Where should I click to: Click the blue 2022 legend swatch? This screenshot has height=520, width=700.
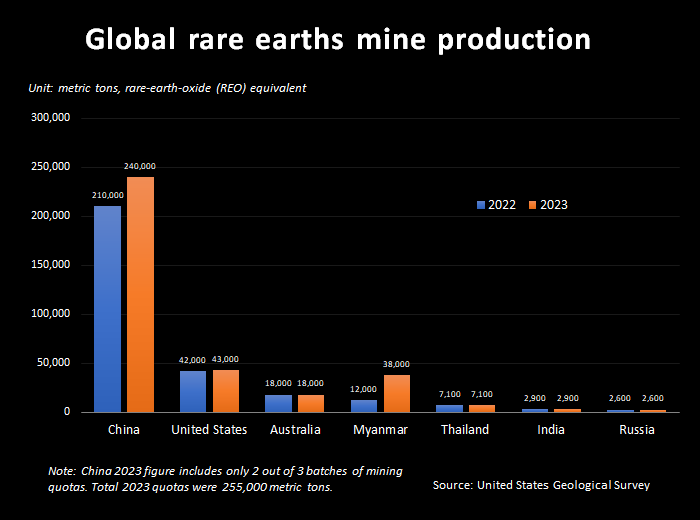(480, 205)
